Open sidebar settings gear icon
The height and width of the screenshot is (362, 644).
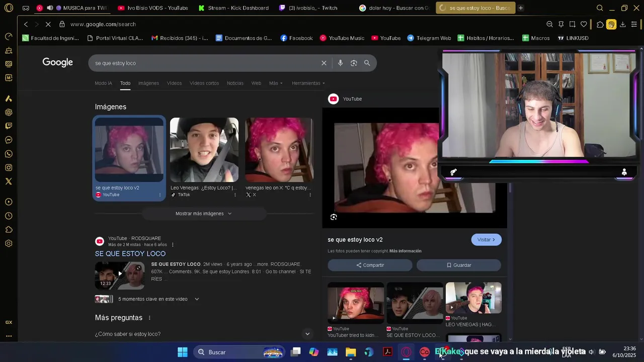[9, 244]
